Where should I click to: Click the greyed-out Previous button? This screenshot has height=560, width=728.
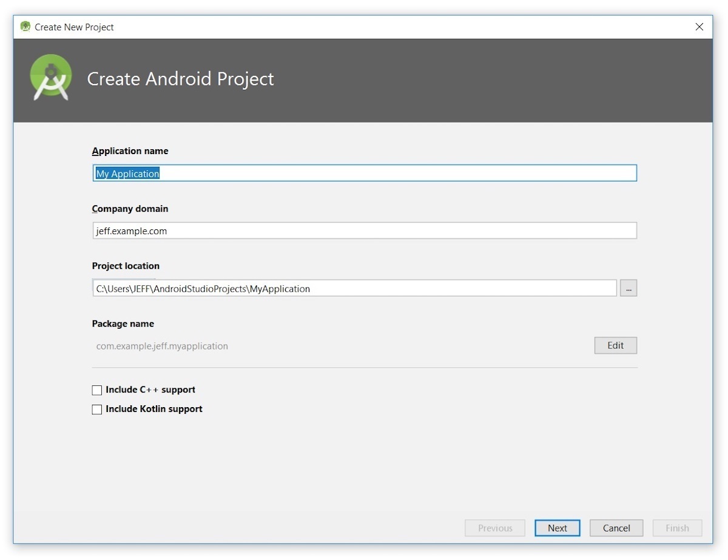[x=495, y=528]
